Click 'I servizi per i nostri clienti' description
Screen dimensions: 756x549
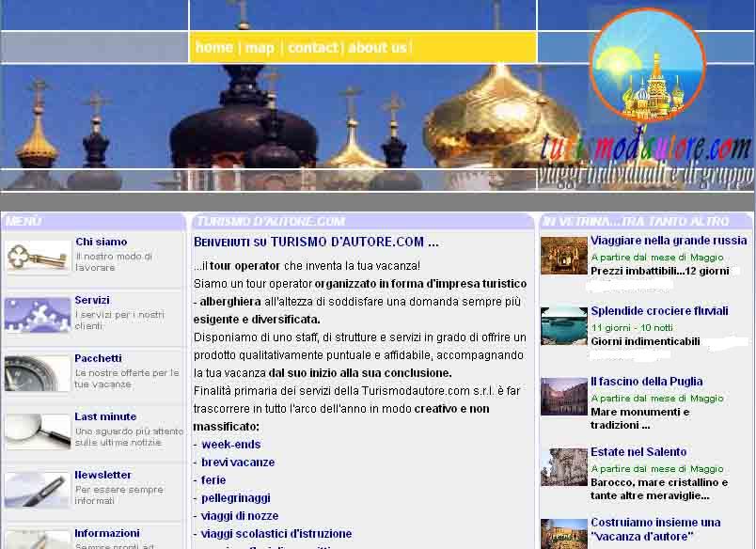pyautogui.click(x=119, y=320)
